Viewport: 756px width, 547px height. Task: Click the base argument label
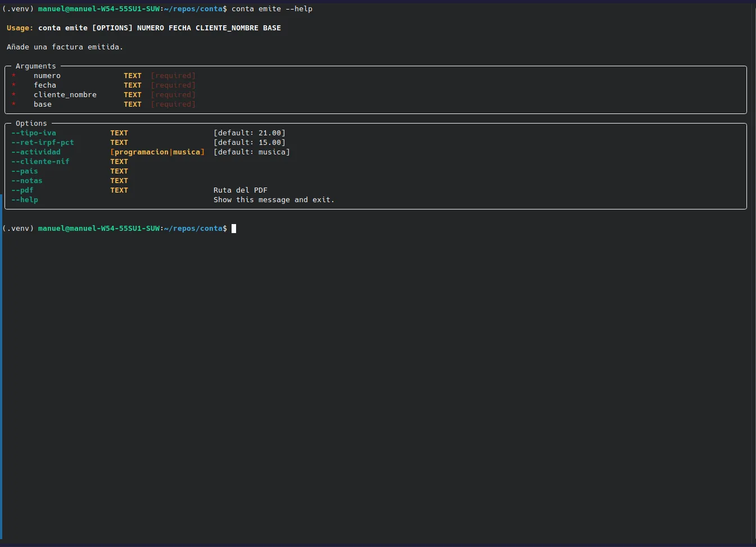(x=42, y=104)
